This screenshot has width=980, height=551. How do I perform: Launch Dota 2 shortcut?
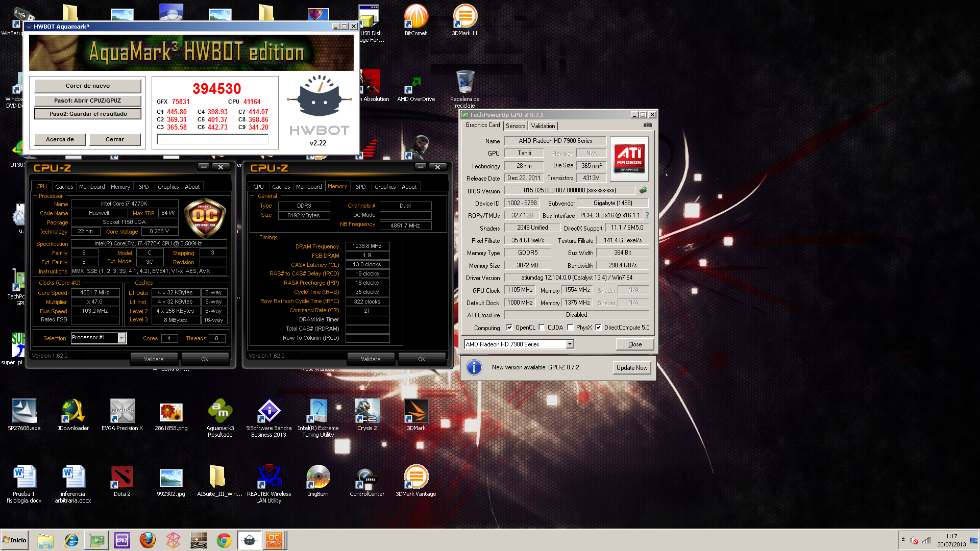pos(122,481)
